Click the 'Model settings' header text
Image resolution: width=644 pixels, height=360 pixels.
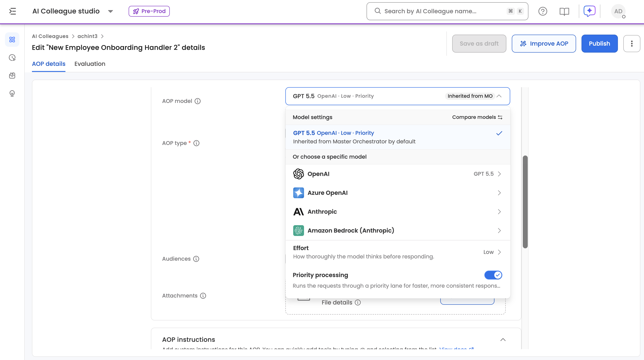pos(312,117)
